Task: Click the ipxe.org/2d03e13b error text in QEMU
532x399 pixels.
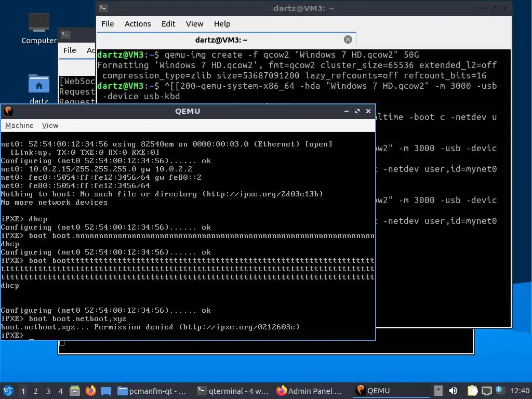Action: pos(262,194)
